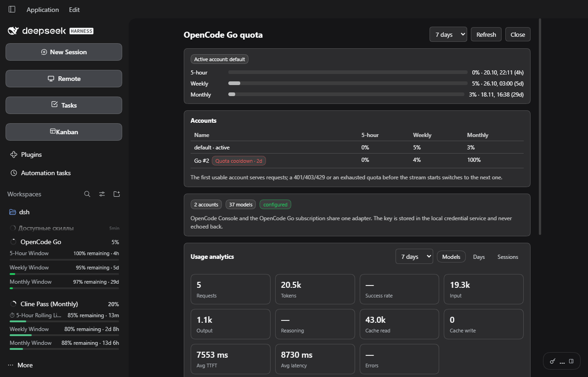Screen dimensions: 588x377
Task: Open the Edit menu
Action: pos(74,10)
